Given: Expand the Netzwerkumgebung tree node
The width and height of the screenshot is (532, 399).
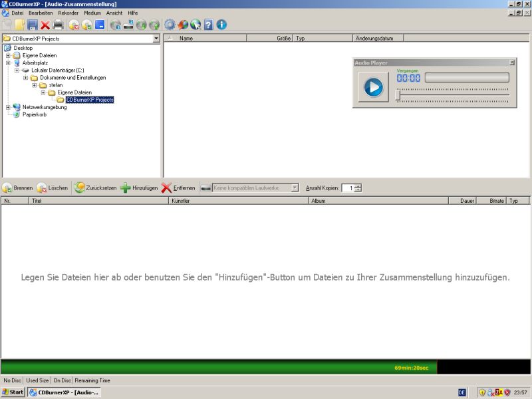Looking at the screenshot, I should [8, 107].
